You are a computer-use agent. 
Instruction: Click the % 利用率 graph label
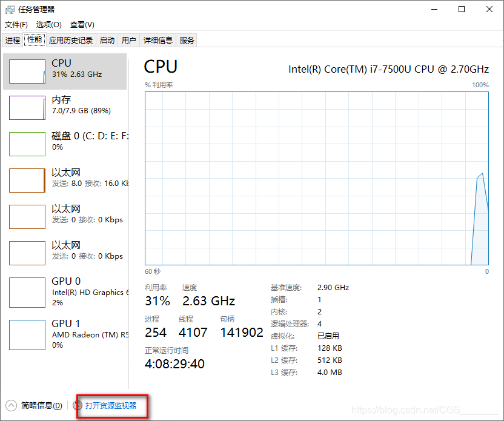click(x=159, y=85)
